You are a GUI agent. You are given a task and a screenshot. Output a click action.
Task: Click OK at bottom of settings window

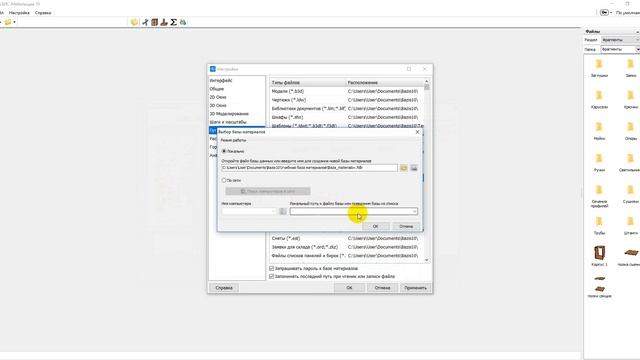(349, 288)
